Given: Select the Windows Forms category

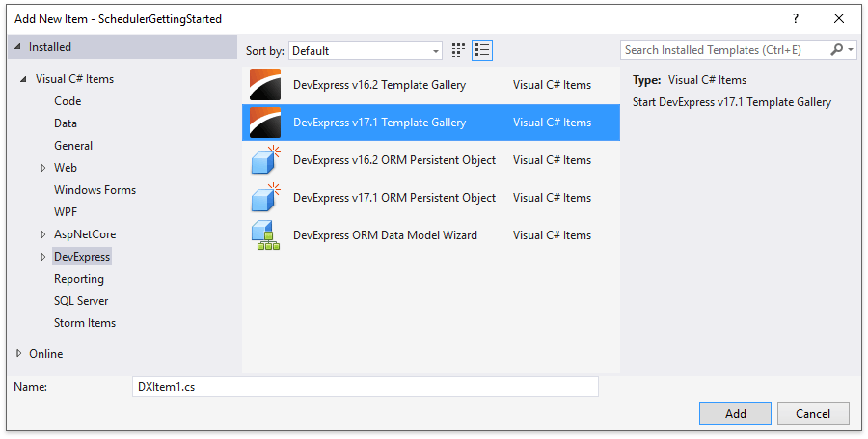Looking at the screenshot, I should pyautogui.click(x=95, y=190).
